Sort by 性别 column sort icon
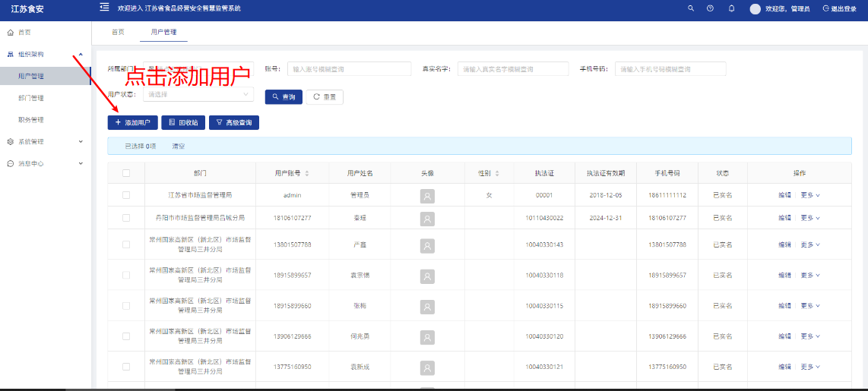868x391 pixels. tap(497, 173)
